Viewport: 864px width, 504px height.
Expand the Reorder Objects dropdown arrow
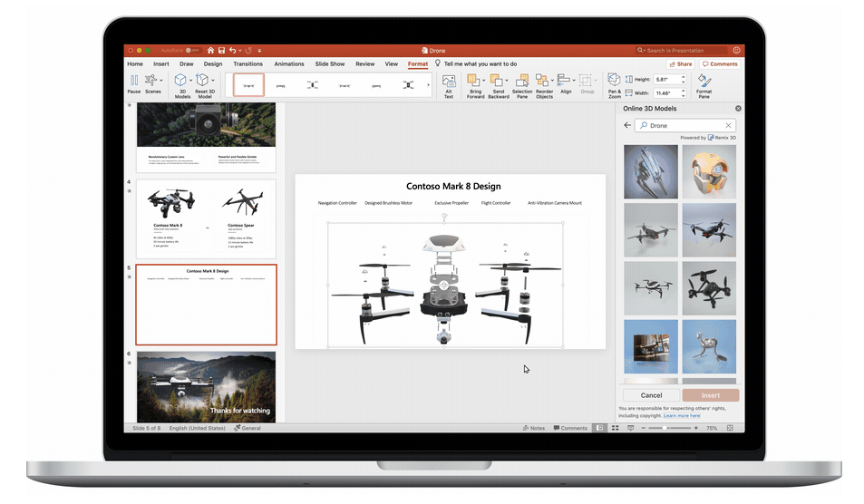[x=552, y=81]
